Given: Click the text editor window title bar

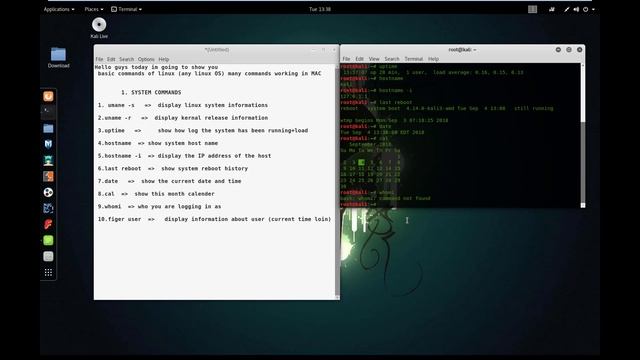Looking at the screenshot, I should point(216,50).
